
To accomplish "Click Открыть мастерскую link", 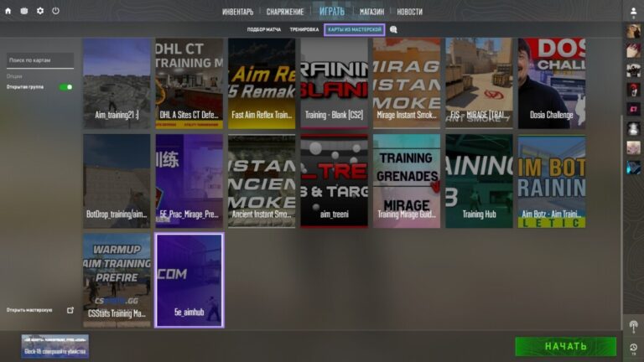I will (29, 310).
